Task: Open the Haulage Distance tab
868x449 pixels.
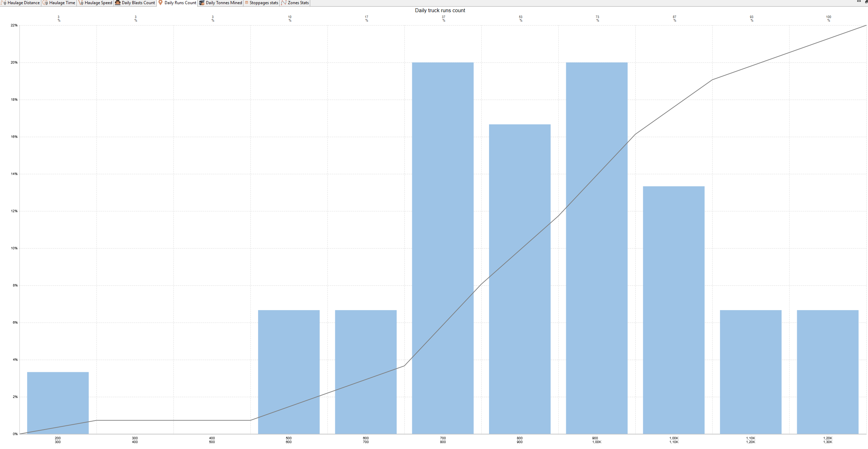Action: (20, 3)
